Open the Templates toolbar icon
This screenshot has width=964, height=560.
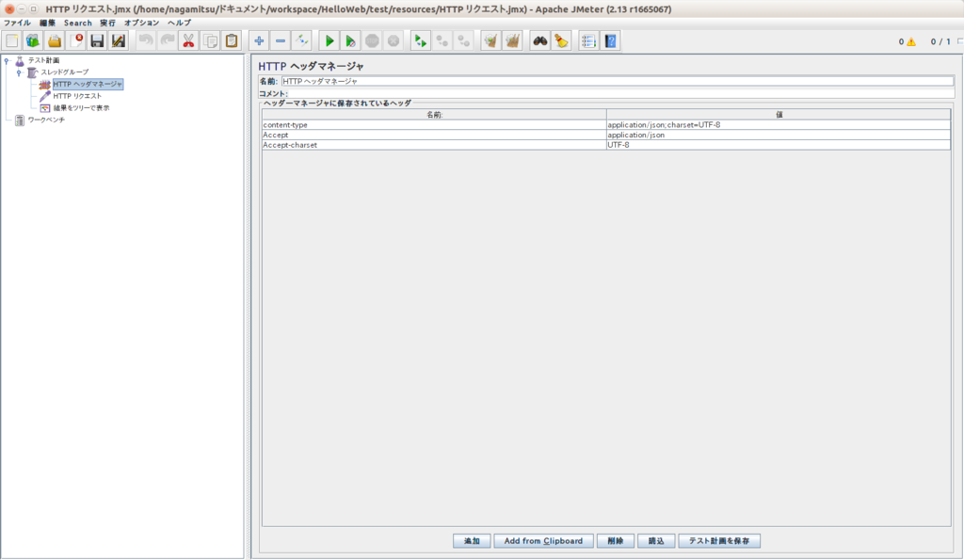[x=33, y=41]
